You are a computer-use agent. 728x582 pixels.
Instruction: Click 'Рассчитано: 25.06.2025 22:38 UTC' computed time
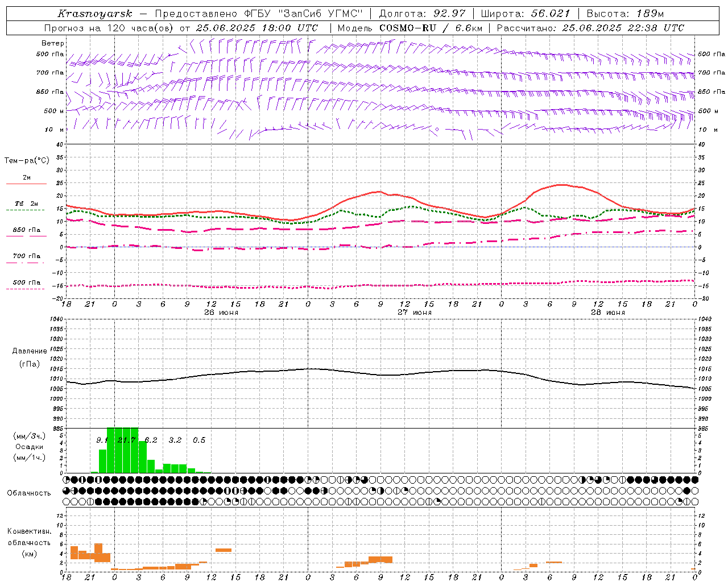click(590, 28)
